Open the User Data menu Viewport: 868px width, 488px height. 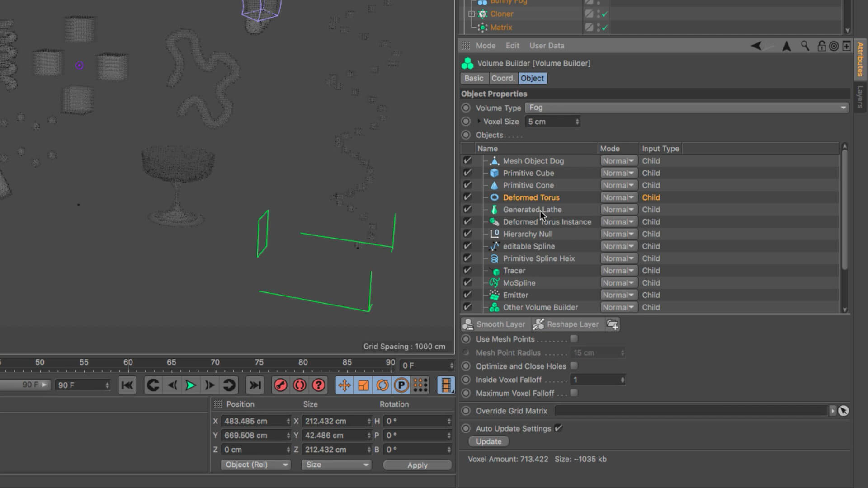pos(547,46)
